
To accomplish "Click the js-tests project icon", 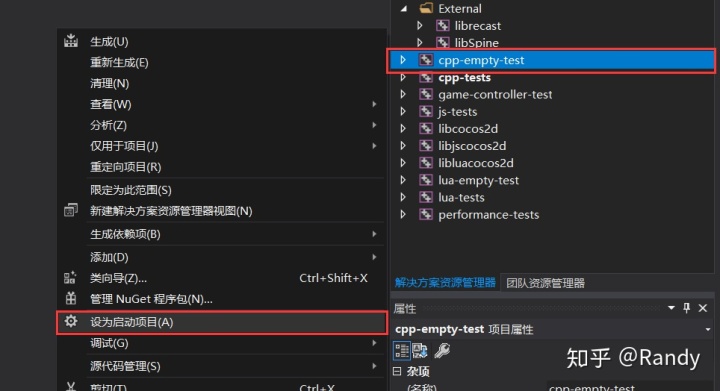I will [426, 112].
